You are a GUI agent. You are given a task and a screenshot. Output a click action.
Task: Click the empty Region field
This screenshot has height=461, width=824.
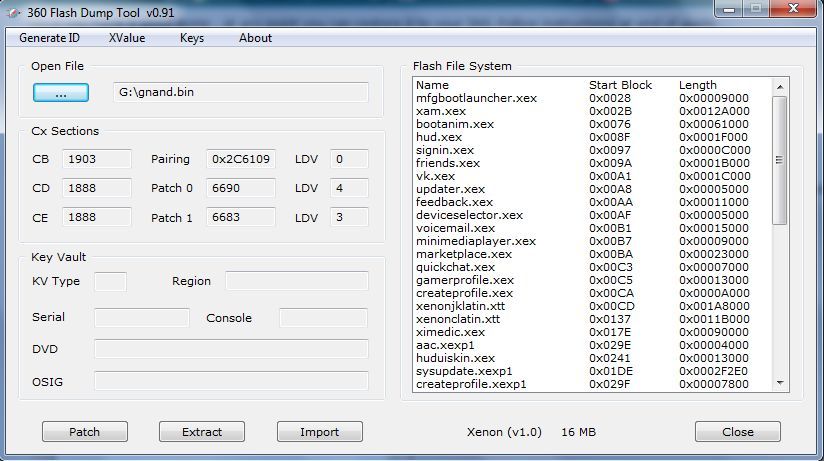pos(297,281)
